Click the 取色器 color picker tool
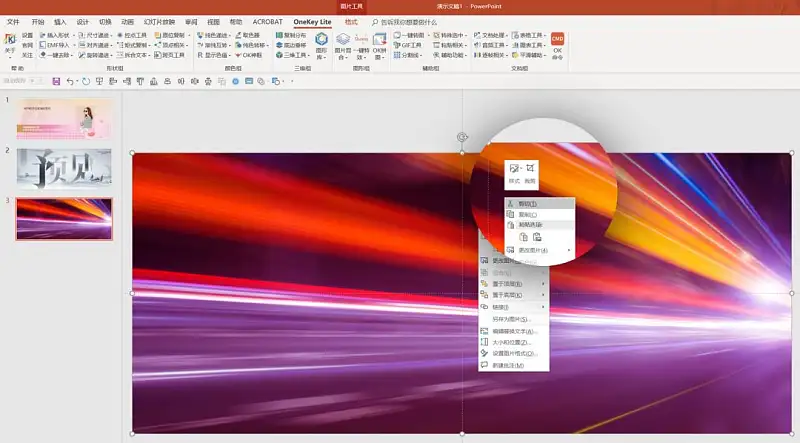Screen dimensions: 800x443 [248, 35]
